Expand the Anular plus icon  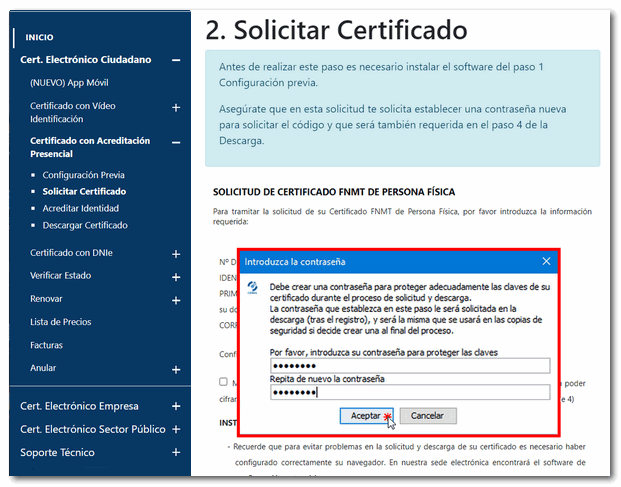pos(176,369)
